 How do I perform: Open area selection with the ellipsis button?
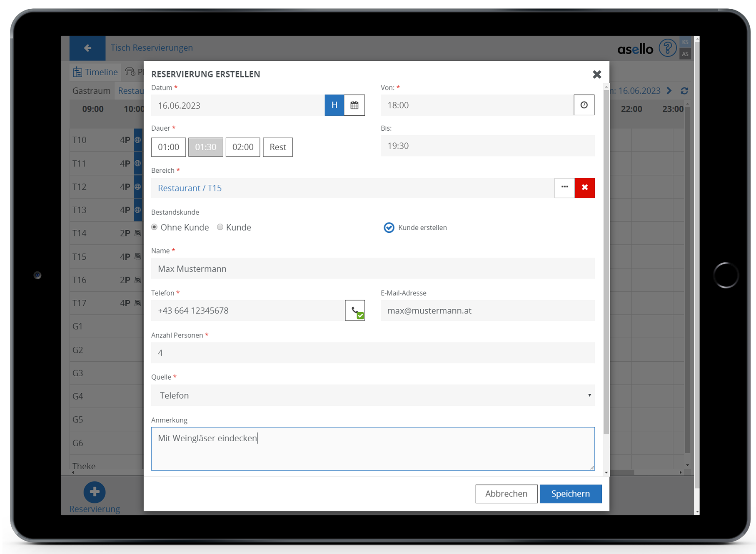[x=564, y=188]
